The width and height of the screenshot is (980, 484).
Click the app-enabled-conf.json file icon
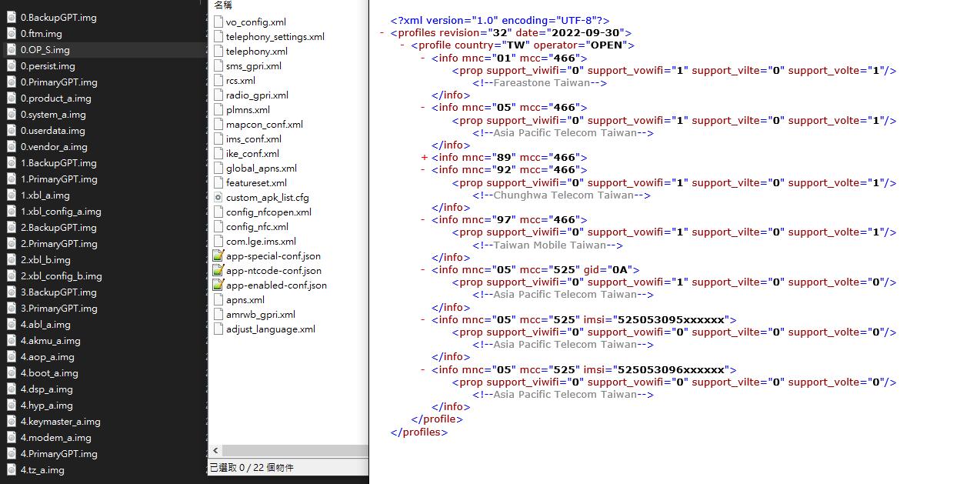click(218, 285)
